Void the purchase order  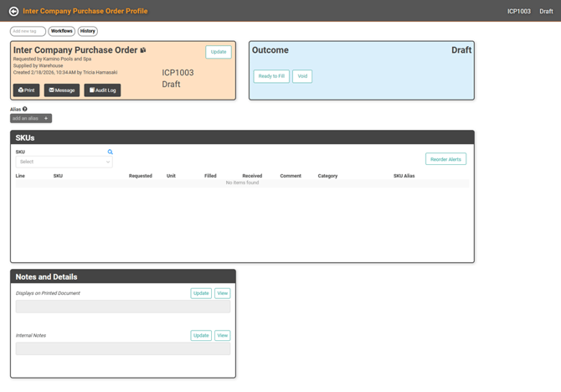tap(302, 76)
